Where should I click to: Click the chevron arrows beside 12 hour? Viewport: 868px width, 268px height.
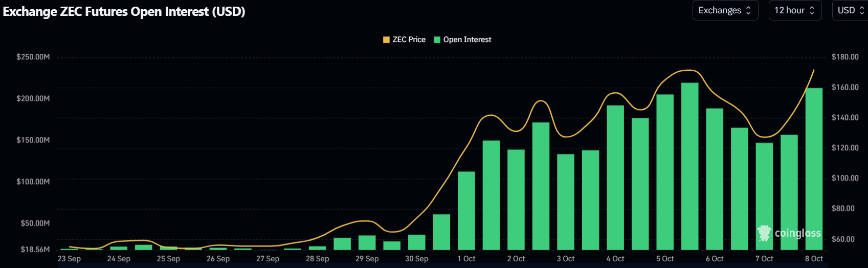point(812,10)
